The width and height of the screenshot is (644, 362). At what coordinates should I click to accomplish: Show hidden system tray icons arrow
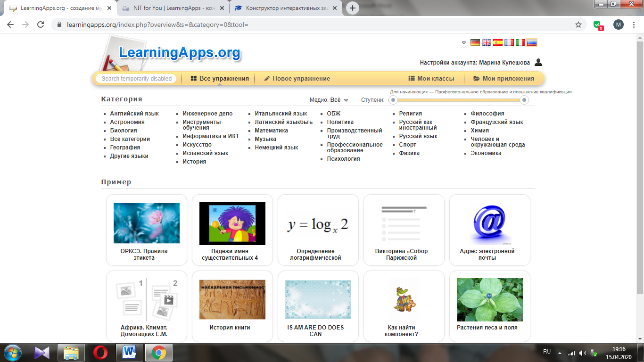(x=560, y=353)
